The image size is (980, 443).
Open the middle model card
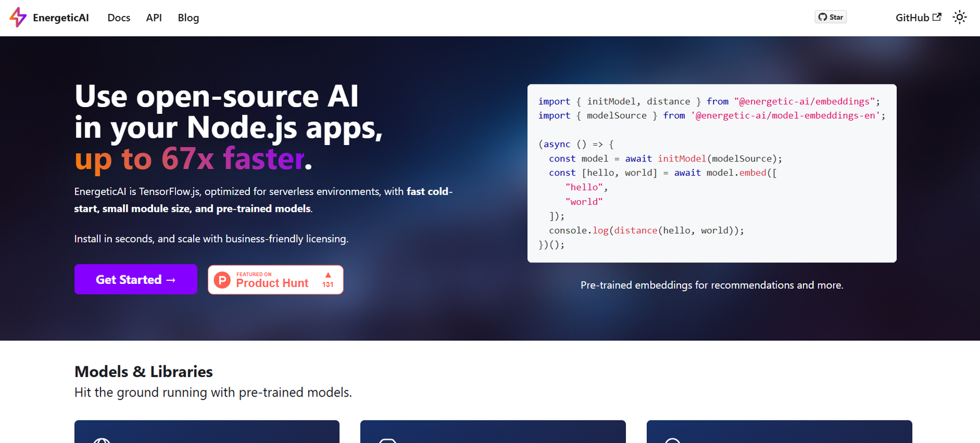pos(492,432)
